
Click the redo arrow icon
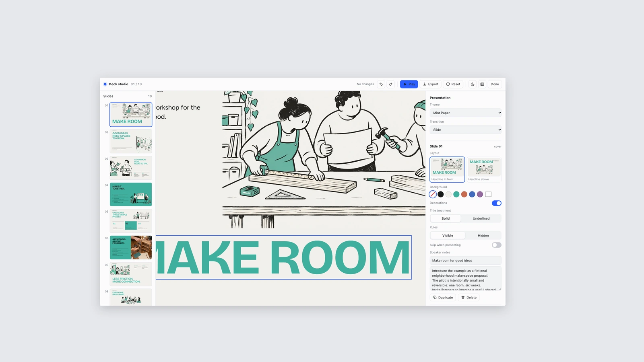390,84
